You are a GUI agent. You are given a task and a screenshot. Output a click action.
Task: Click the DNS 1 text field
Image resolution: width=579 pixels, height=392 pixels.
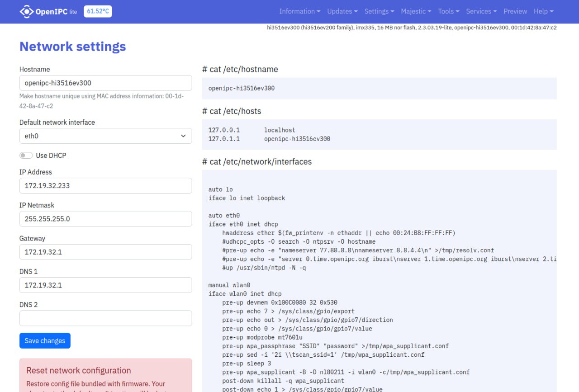click(105, 285)
